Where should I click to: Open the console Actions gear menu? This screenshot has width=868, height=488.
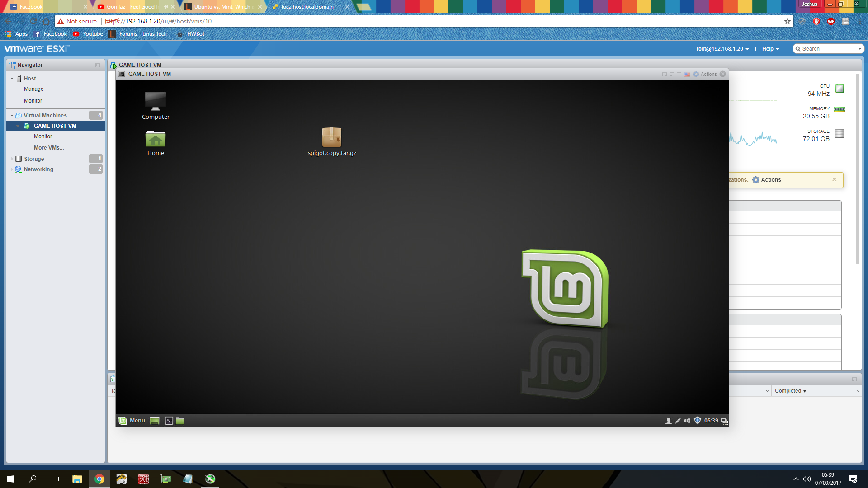click(x=705, y=74)
